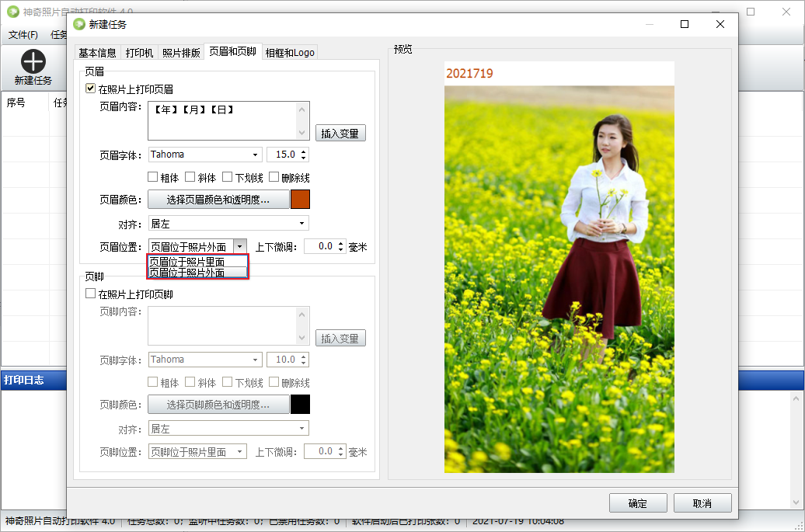Click the 页脚内容 text box
This screenshot has width=805, height=532.
[223, 325]
